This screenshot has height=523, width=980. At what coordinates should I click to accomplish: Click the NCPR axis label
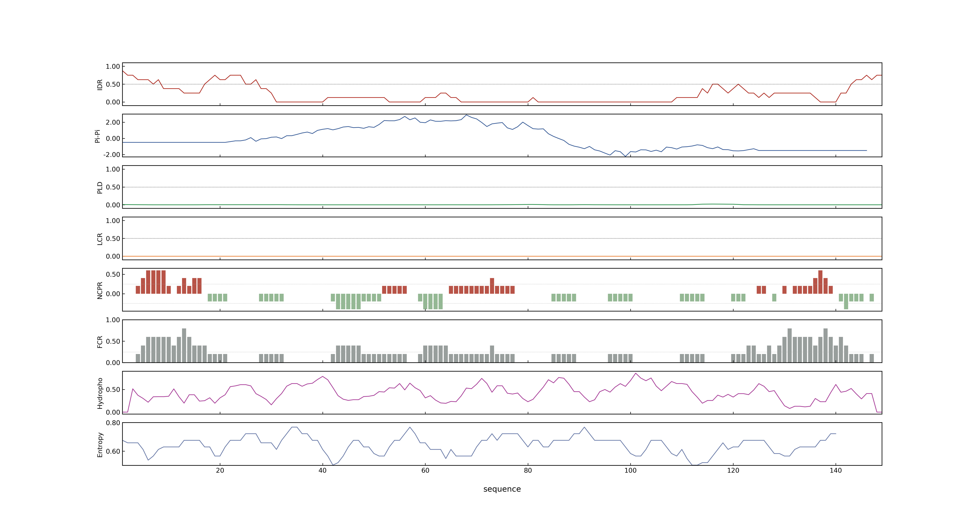(100, 290)
